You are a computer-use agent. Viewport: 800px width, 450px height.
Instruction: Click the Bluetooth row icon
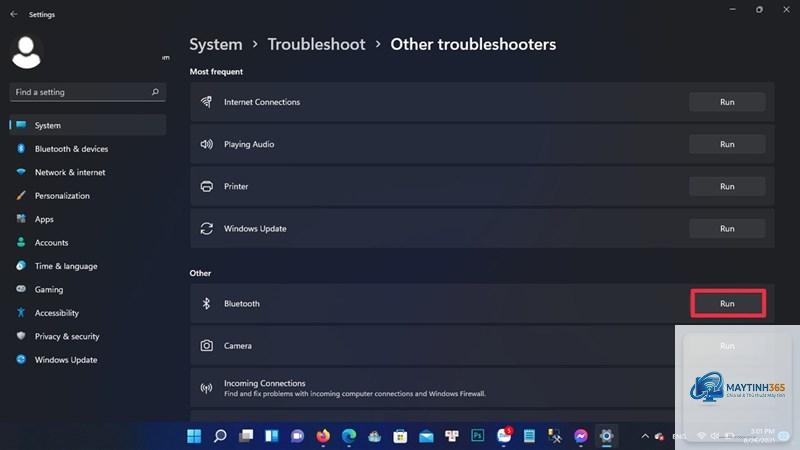pyautogui.click(x=206, y=304)
